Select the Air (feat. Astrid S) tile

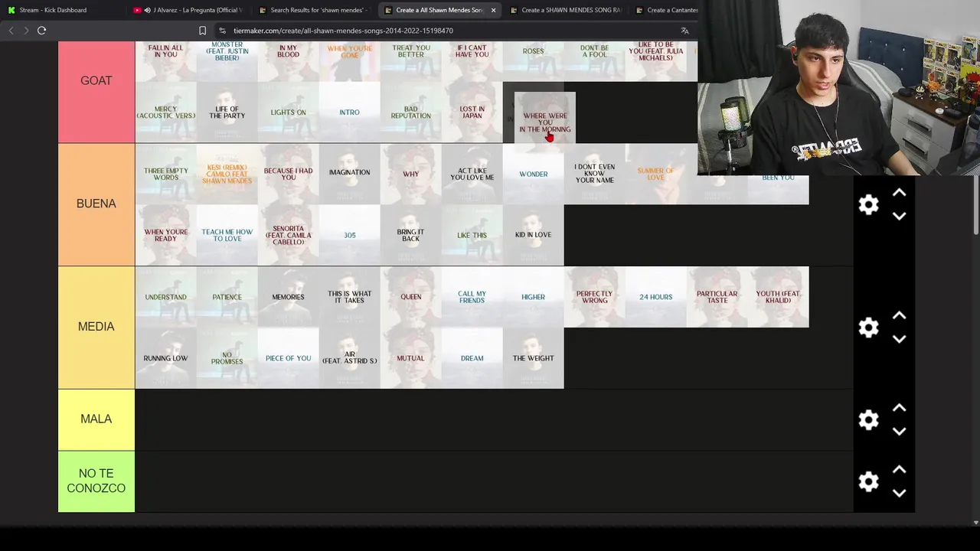350,358
